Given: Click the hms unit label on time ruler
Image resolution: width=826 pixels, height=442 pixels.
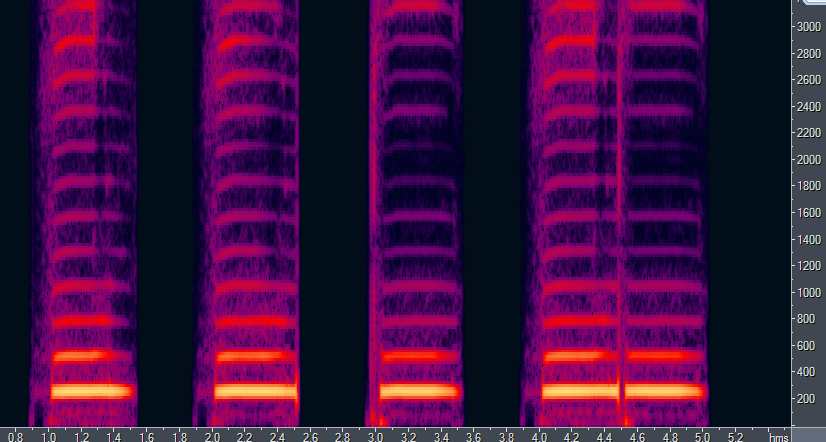Looking at the screenshot, I should click(x=779, y=437).
